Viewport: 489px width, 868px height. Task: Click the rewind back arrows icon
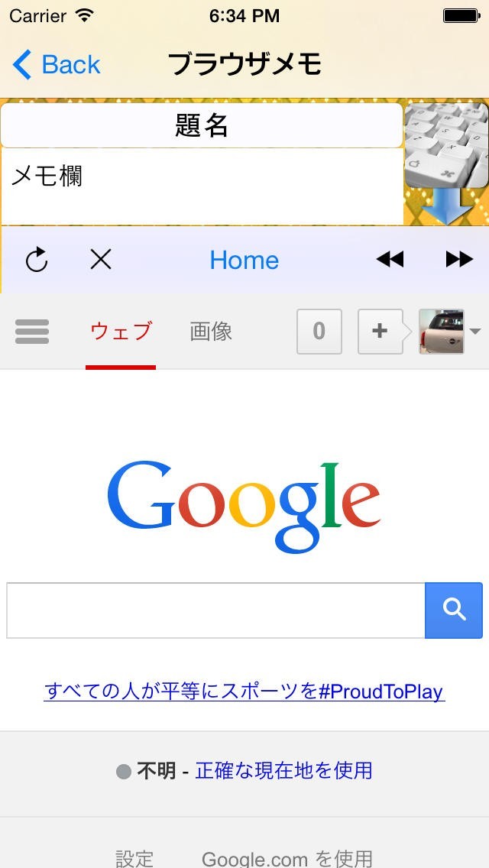(390, 259)
